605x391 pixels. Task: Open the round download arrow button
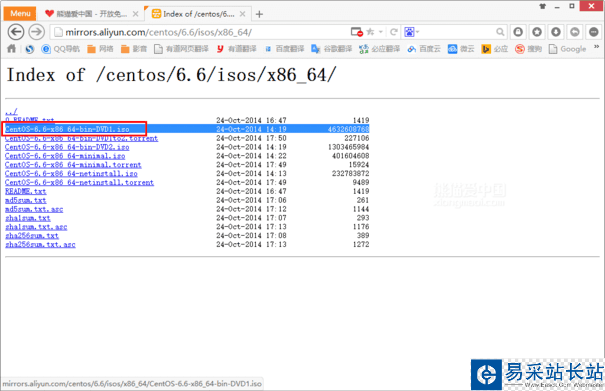coord(556,32)
